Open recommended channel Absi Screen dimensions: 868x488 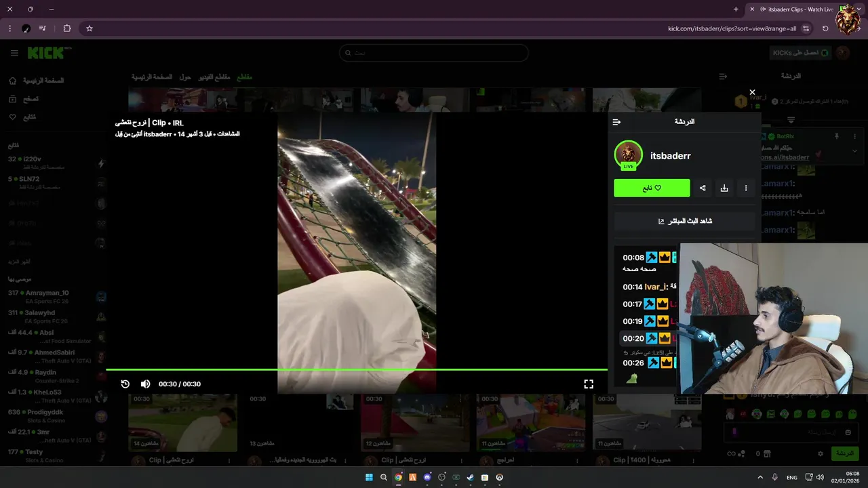pyautogui.click(x=57, y=336)
